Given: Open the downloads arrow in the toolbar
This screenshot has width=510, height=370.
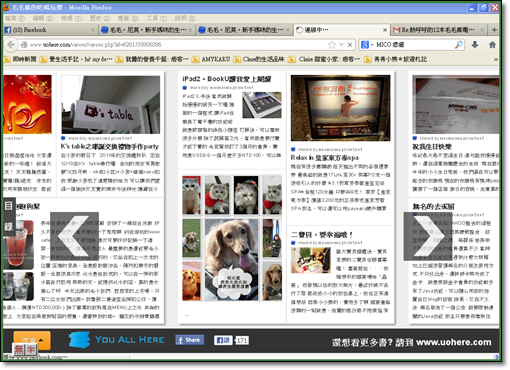Looking at the screenshot, I should [475, 45].
